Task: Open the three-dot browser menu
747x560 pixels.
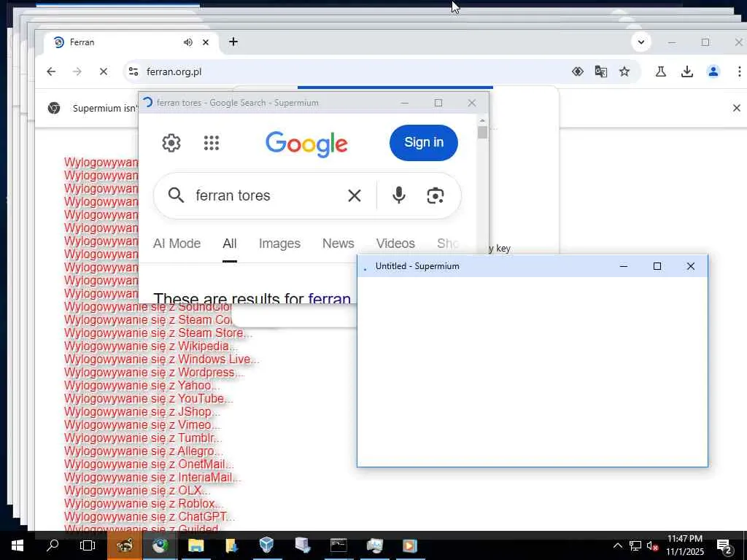Action: point(739,72)
